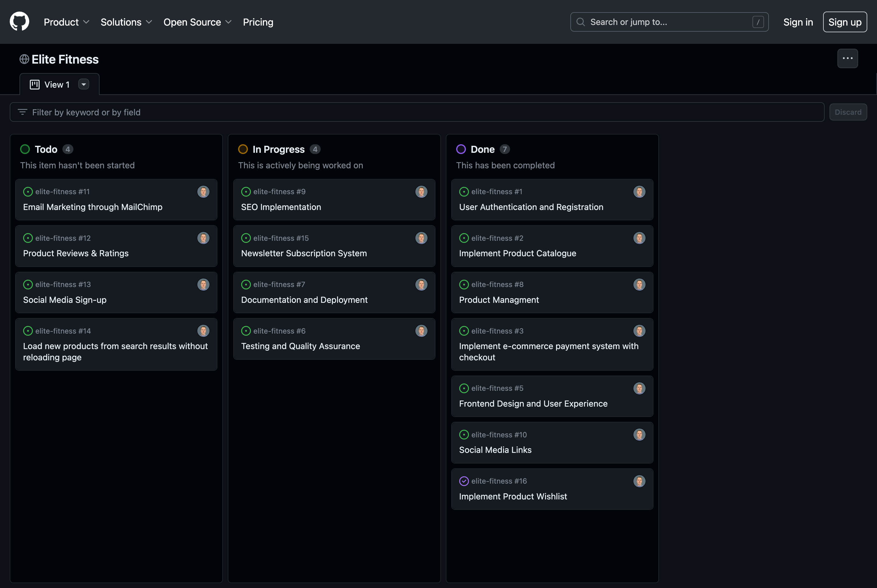The image size is (877, 588).
Task: Open Documentation and Deployment issue
Action: (304, 299)
